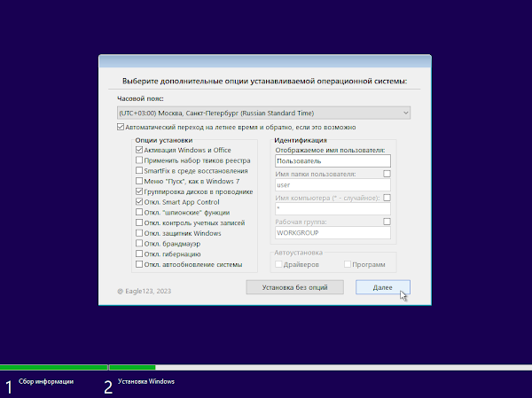Click the Сбор информации step label
The height and width of the screenshot is (398, 532).
tap(46, 382)
